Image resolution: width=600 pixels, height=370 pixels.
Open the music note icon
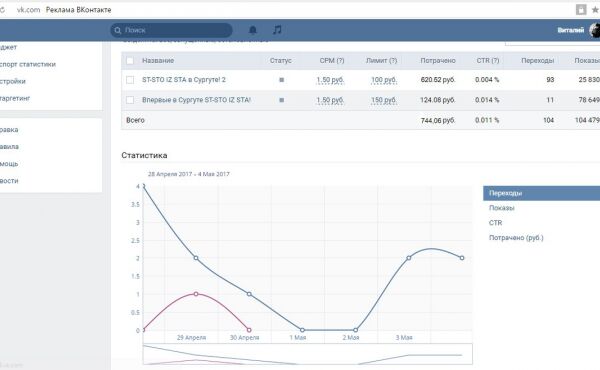click(277, 30)
